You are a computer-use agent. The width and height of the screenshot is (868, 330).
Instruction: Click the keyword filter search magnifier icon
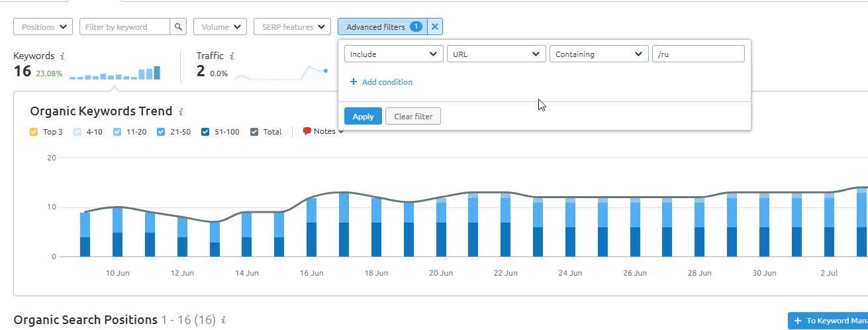(178, 27)
